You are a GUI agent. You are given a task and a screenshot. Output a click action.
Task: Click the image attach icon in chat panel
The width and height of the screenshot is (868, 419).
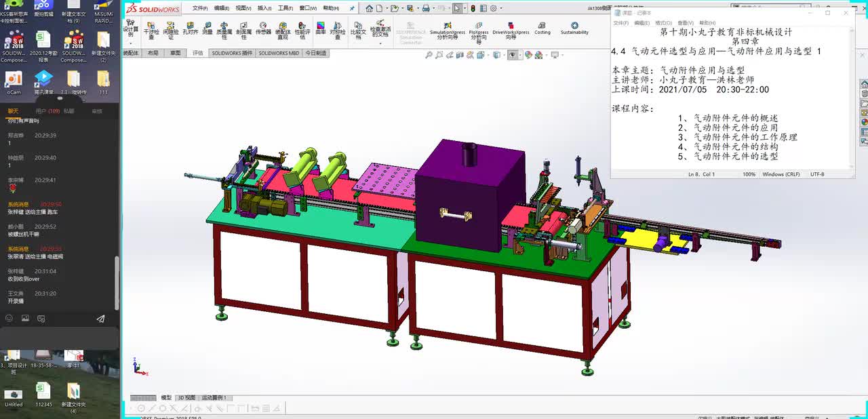pos(25,318)
